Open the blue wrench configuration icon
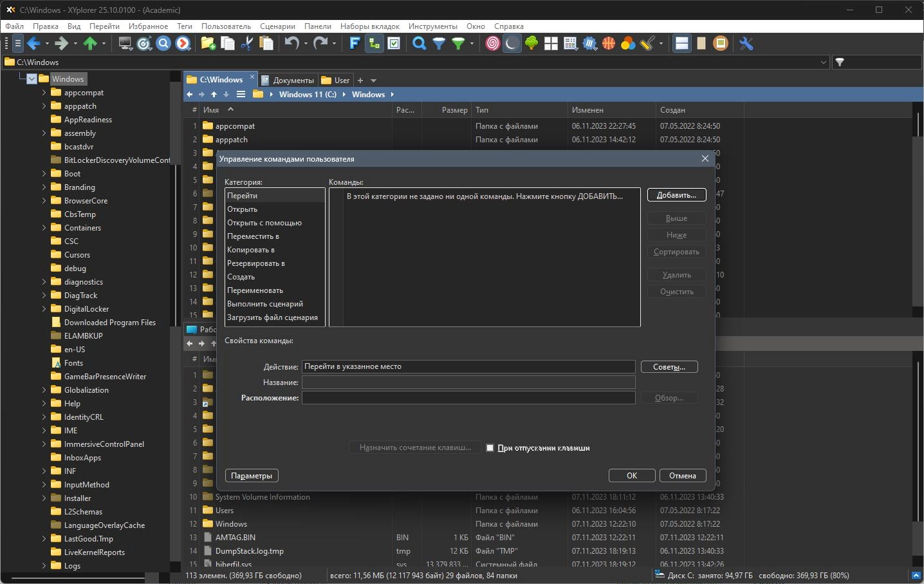This screenshot has height=584, width=924. [746, 44]
